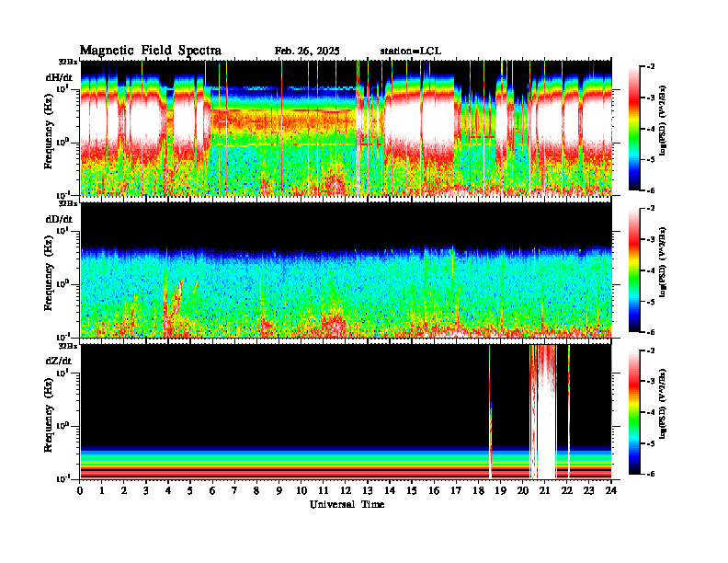Image resolution: width=728 pixels, height=563 pixels.
Task: Click the "Log(PSD) (V^2/Hz)" label beside dD/dt colorbar
Action: [663, 262]
